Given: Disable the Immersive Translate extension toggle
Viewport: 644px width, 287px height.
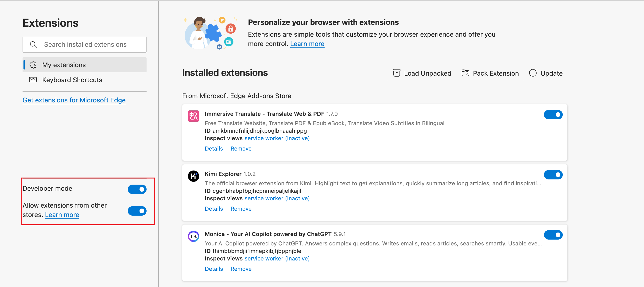Looking at the screenshot, I should point(553,115).
